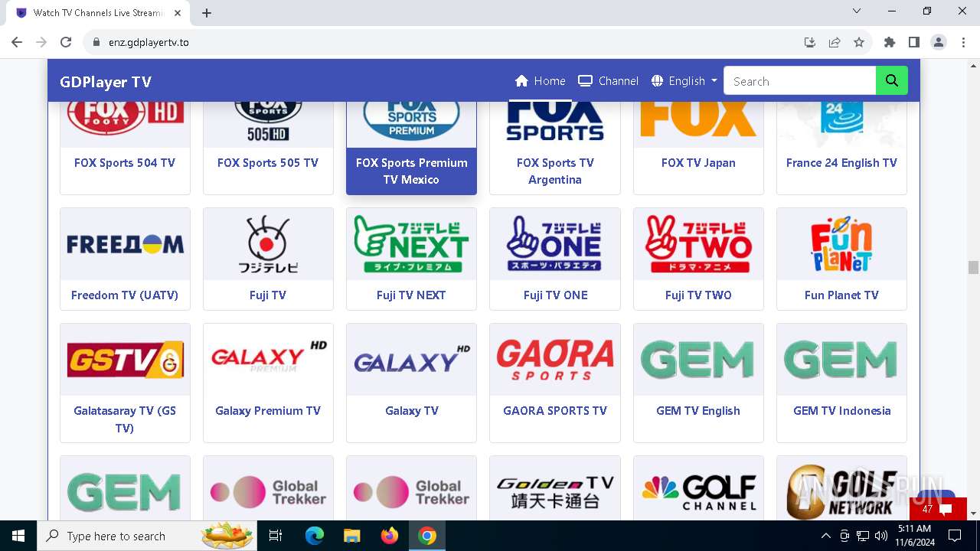Viewport: 980px width, 551px height.
Task: Select the Fuji TV ONE logo thumbnail
Action: (x=555, y=244)
